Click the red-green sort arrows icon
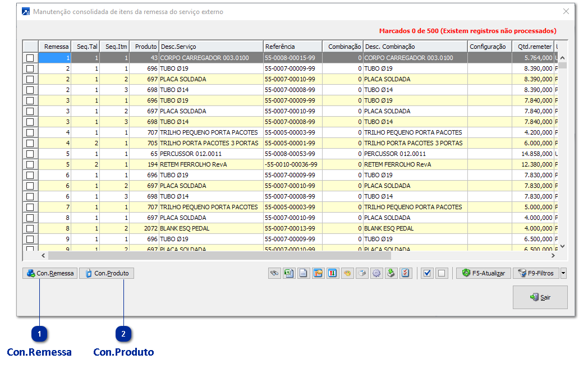This screenshot has width=588, height=368. (332, 273)
